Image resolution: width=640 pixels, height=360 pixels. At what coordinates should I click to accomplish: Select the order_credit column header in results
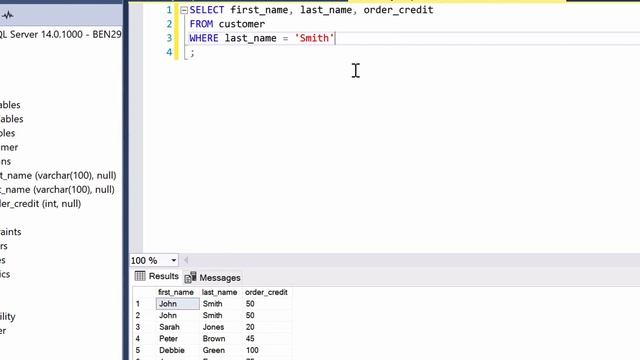click(x=266, y=292)
